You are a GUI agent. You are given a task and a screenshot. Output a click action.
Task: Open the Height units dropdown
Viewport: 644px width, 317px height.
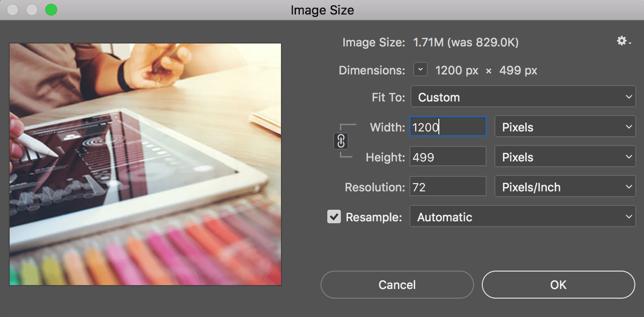click(565, 156)
